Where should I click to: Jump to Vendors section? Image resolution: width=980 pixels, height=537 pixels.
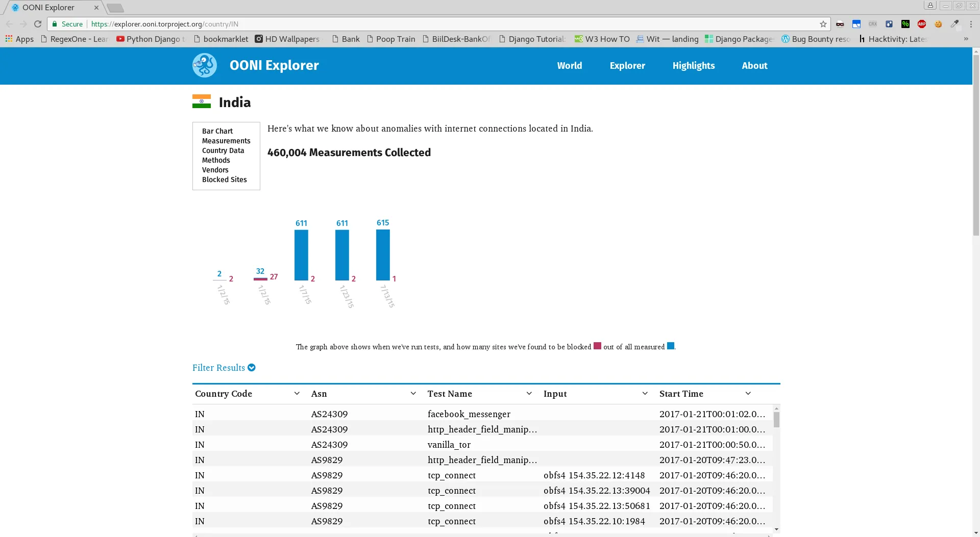(x=215, y=170)
